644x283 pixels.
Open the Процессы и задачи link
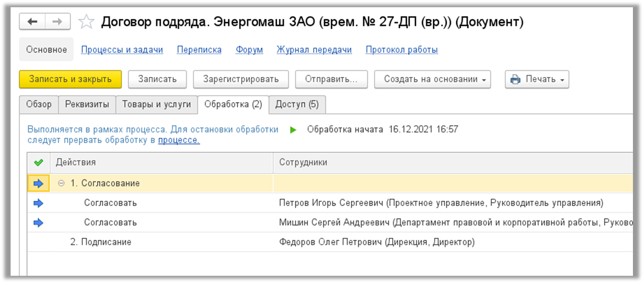pyautogui.click(x=122, y=50)
